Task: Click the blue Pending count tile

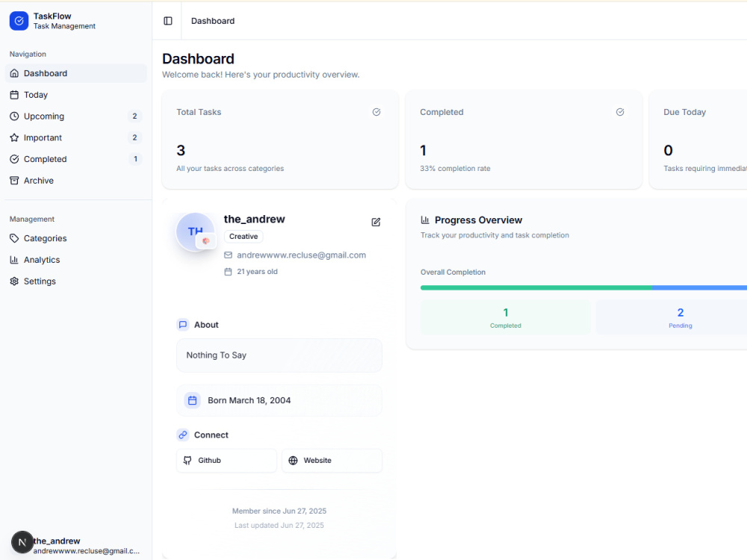Action: pos(672,317)
